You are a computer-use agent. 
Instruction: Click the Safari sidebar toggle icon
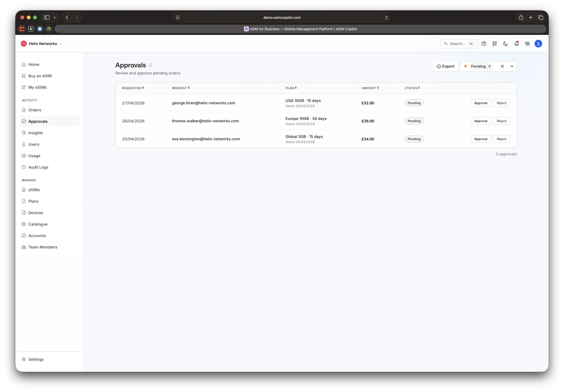[x=47, y=17]
